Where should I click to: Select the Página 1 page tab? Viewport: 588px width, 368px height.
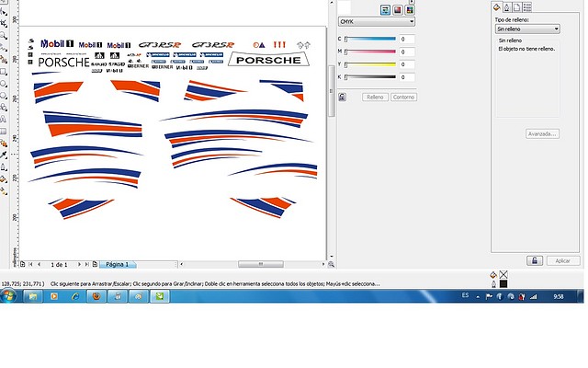click(x=117, y=264)
